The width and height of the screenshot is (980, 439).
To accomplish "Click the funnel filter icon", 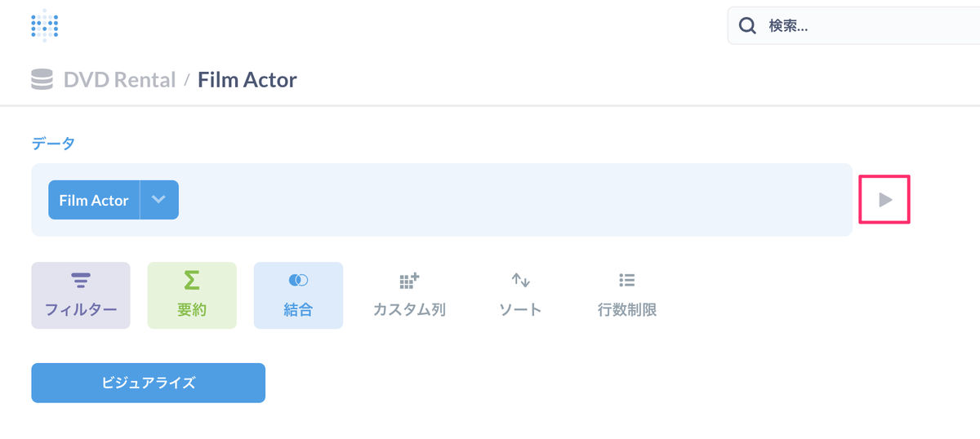I will pyautogui.click(x=80, y=281).
